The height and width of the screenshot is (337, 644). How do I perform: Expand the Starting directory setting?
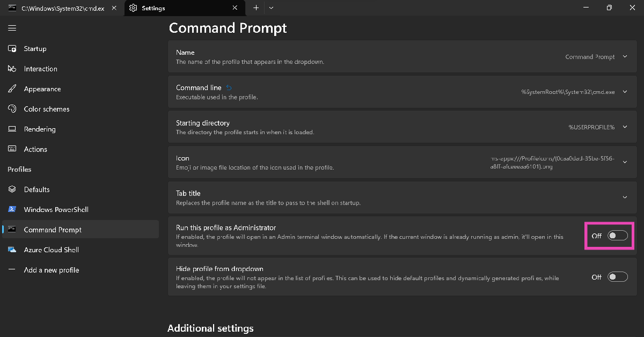(x=625, y=127)
